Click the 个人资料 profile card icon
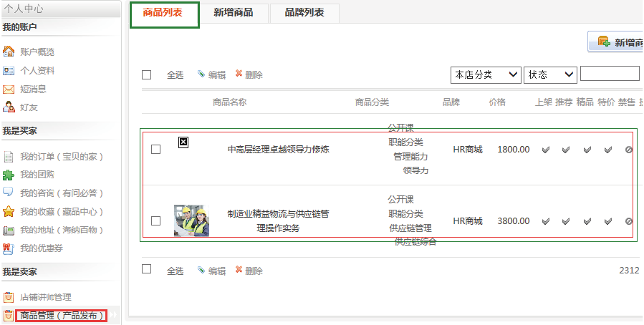Screen dimensions: 644x325 click(x=9, y=70)
